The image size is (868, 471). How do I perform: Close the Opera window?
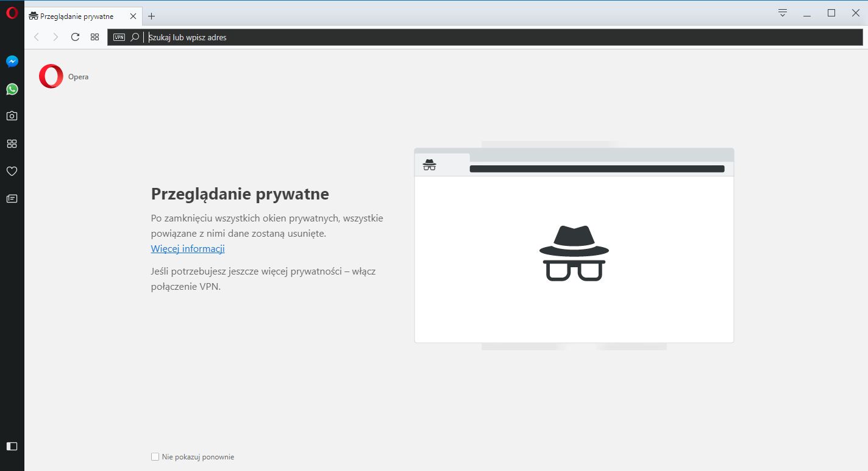(855, 13)
